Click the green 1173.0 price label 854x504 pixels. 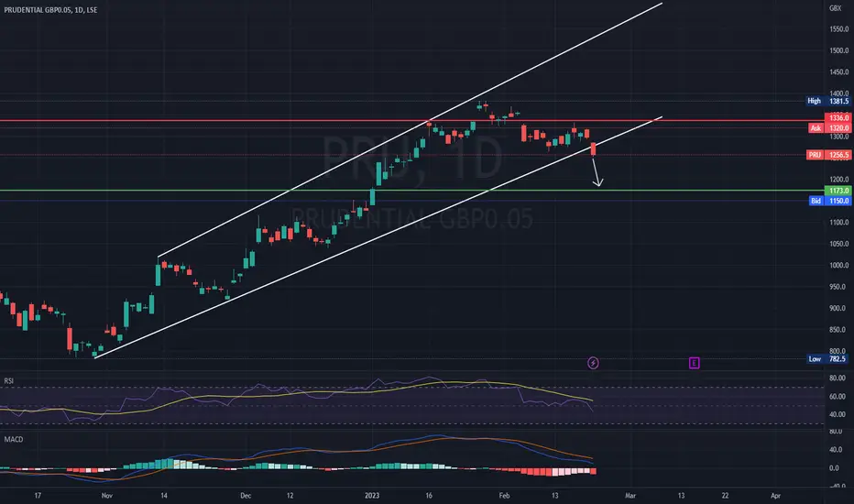tap(838, 191)
